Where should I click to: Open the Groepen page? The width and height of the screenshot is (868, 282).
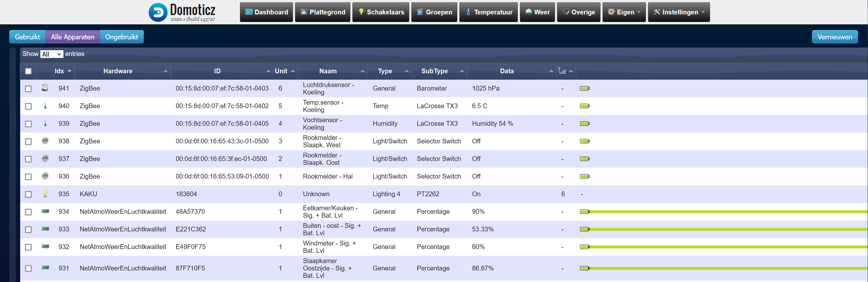434,12
